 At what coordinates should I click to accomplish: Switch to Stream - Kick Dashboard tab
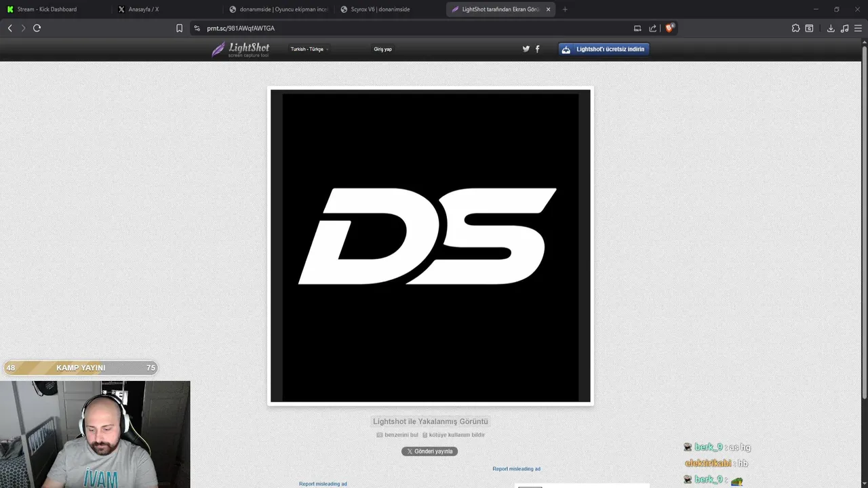54,9
